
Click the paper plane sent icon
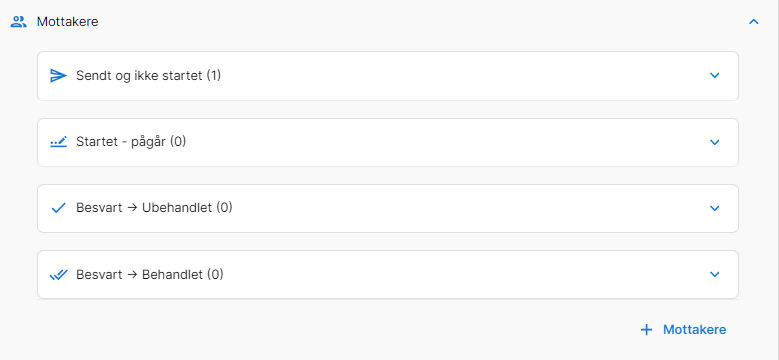59,75
